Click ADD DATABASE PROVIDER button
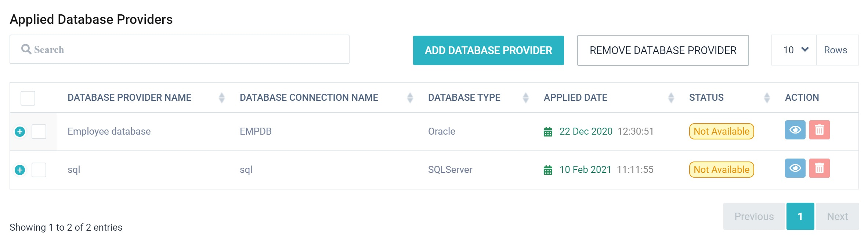The width and height of the screenshot is (868, 245). tap(488, 50)
